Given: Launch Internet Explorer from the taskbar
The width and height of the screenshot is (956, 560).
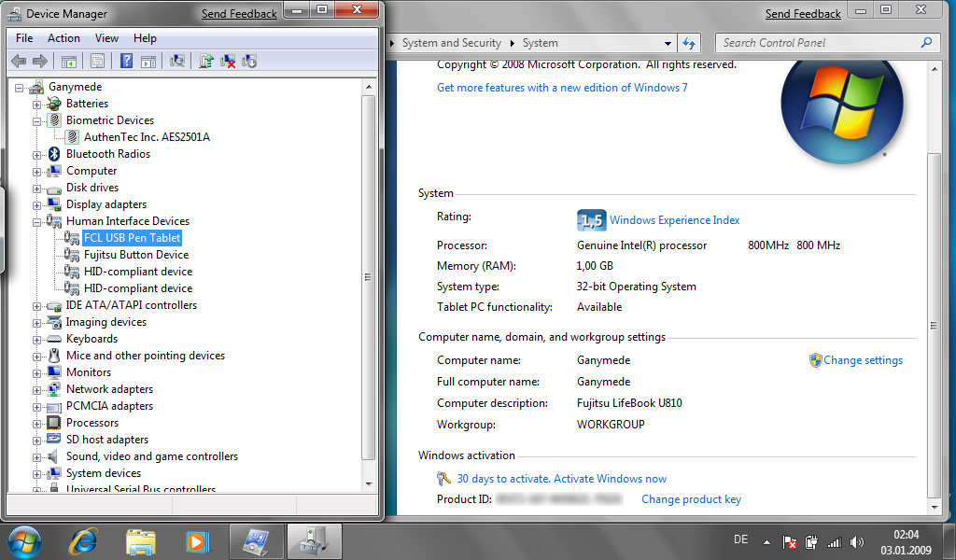Looking at the screenshot, I should pyautogui.click(x=83, y=541).
